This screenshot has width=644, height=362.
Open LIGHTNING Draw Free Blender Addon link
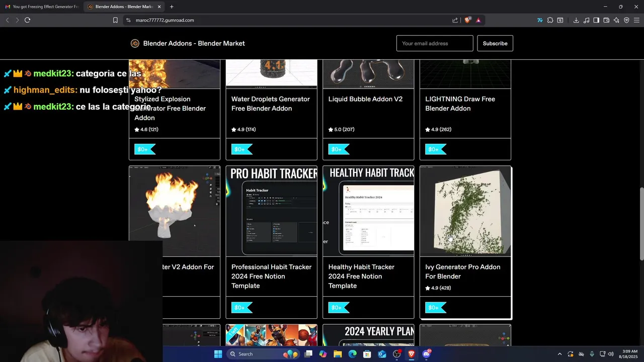pyautogui.click(x=460, y=104)
